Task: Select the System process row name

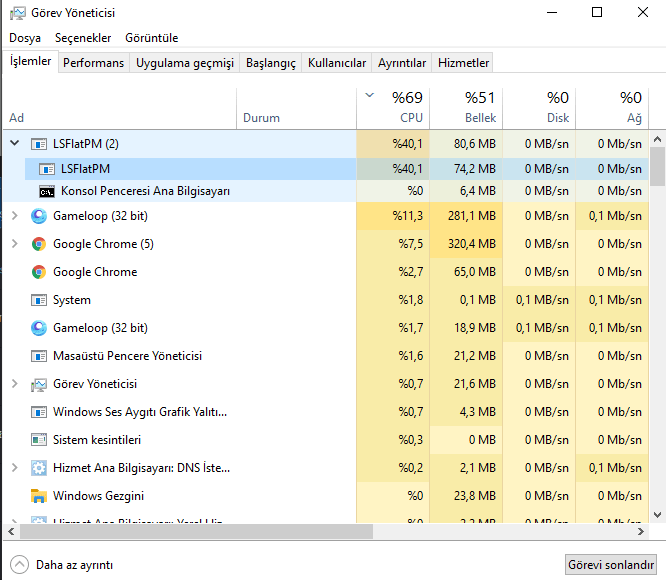Action: coord(71,300)
